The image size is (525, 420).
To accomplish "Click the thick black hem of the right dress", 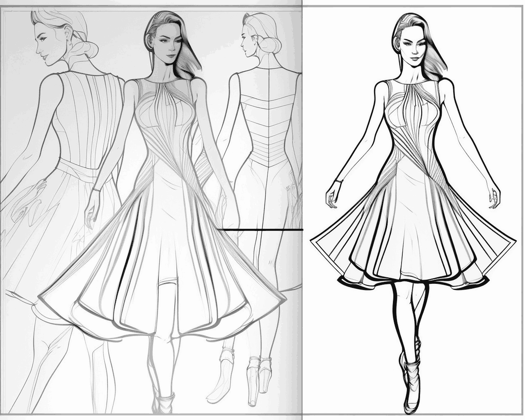I will click(413, 282).
